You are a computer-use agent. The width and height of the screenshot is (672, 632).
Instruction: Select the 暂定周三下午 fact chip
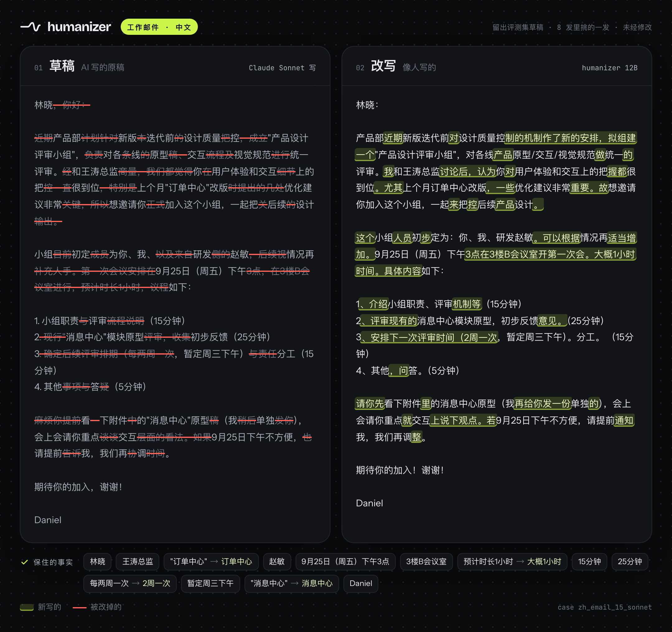click(210, 583)
